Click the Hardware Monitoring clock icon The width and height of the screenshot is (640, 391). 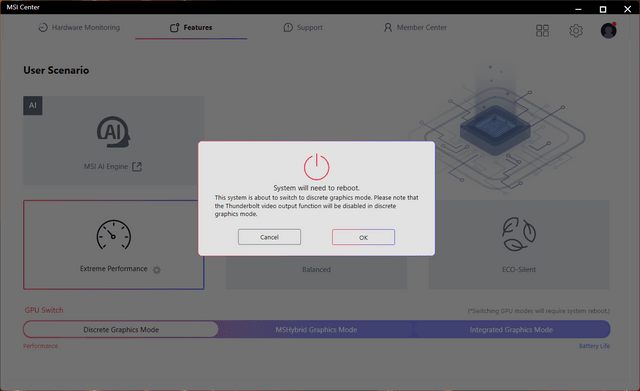tap(43, 27)
